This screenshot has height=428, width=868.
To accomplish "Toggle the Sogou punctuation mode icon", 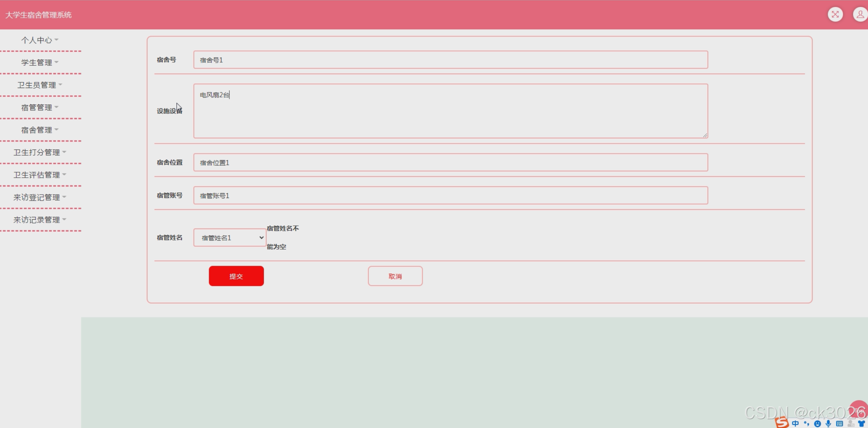I will 807,423.
